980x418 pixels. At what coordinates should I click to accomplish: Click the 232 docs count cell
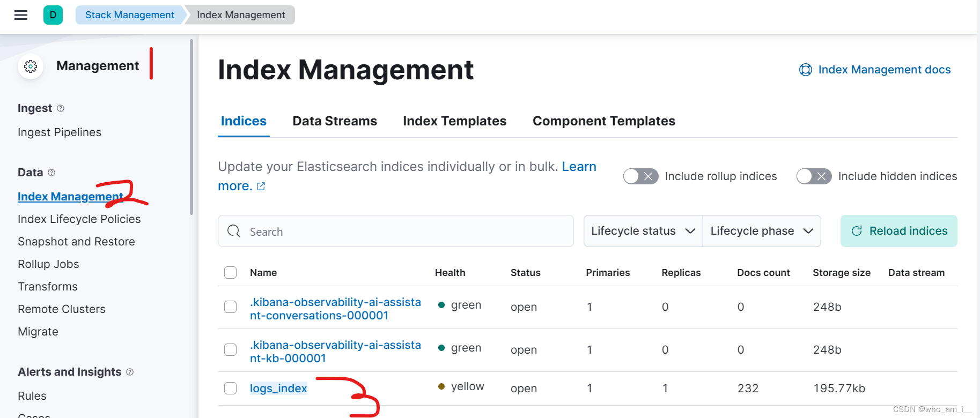748,389
